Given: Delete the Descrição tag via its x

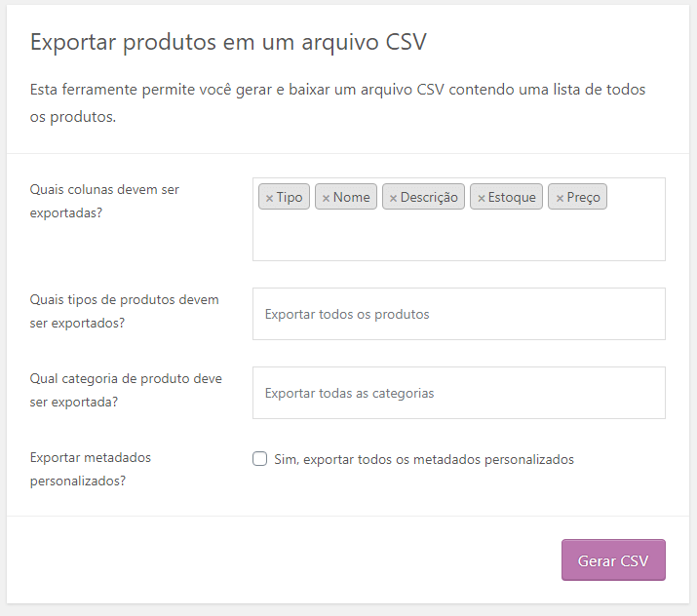Looking at the screenshot, I should [393, 198].
